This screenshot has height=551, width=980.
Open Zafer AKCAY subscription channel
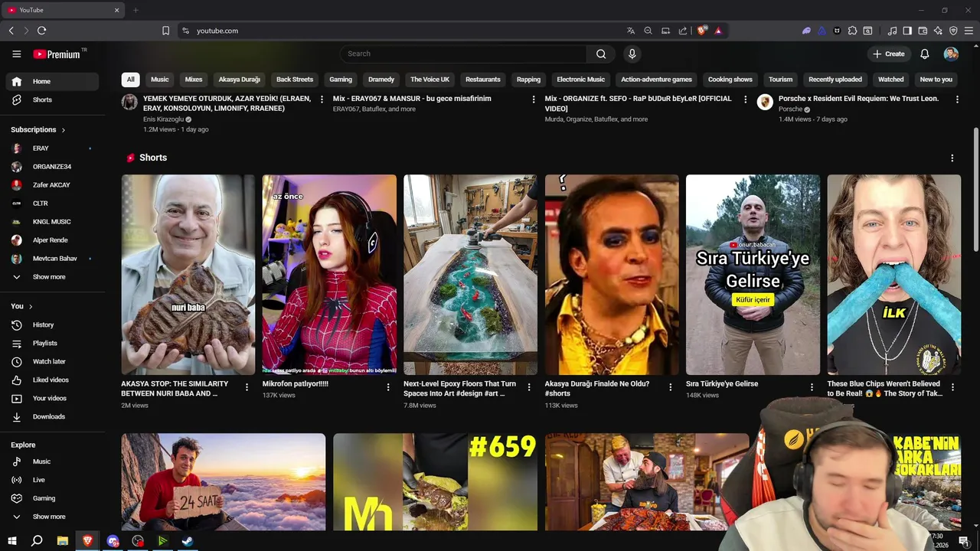53,185
